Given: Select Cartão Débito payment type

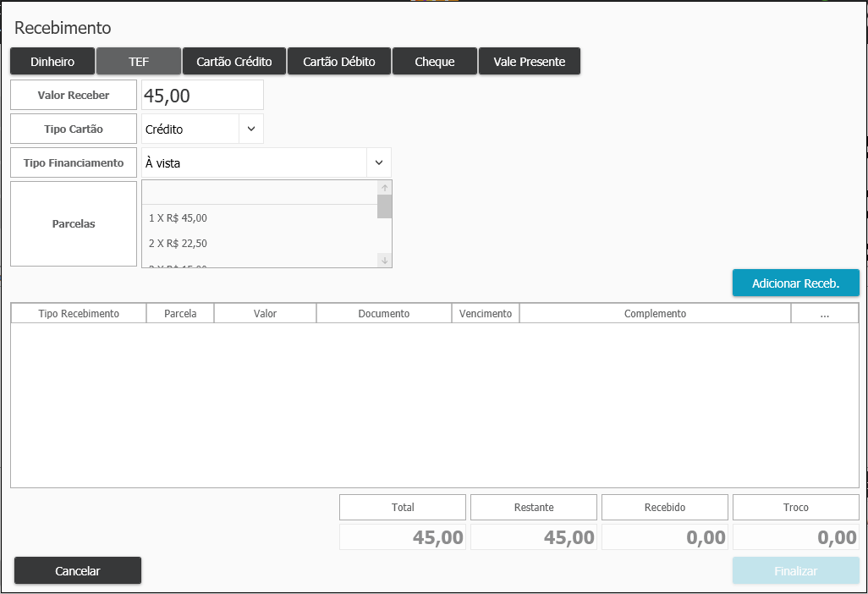Looking at the screenshot, I should [339, 62].
